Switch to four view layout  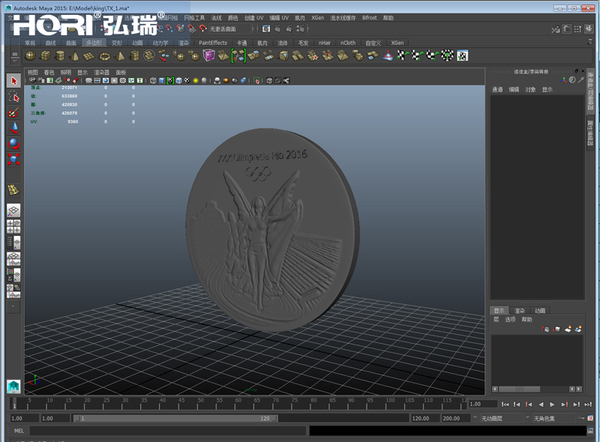tap(14, 227)
